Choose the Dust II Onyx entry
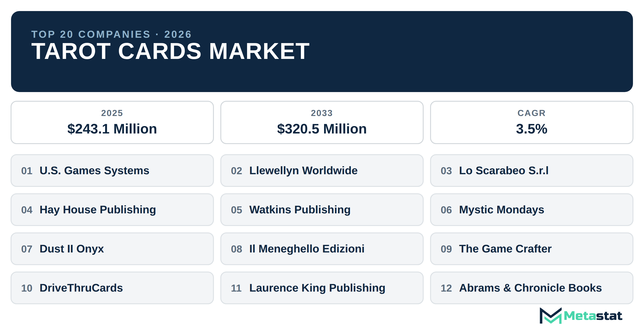Image resolution: width=644 pixels, height=336 pixels. (x=112, y=249)
